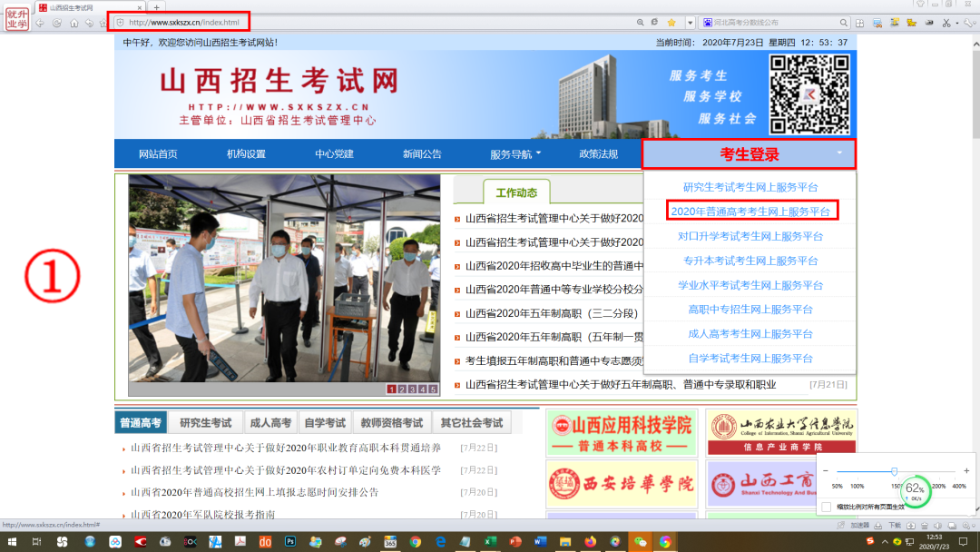Click the scissors screenshot icon in browser toolbar
The width and height of the screenshot is (980, 552).
point(946,22)
